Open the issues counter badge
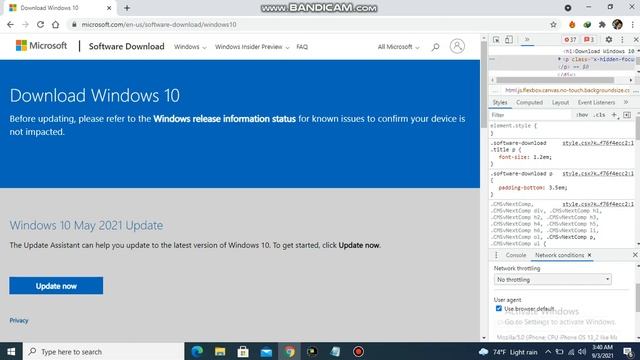The height and width of the screenshot is (360, 640). point(589,40)
